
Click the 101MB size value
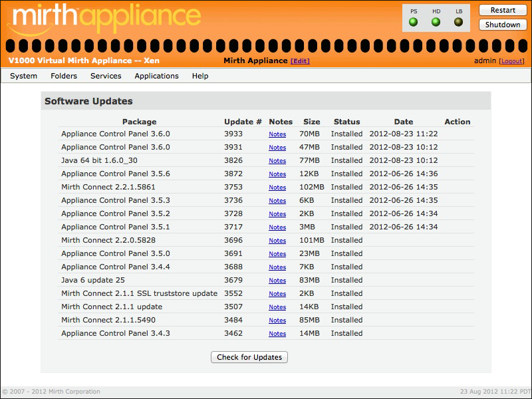(311, 240)
